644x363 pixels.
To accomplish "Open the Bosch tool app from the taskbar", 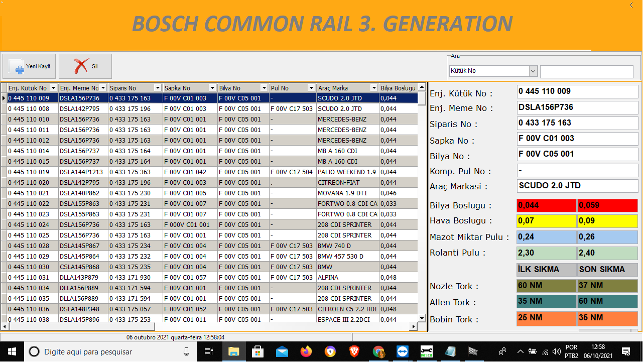I will click(x=426, y=351).
